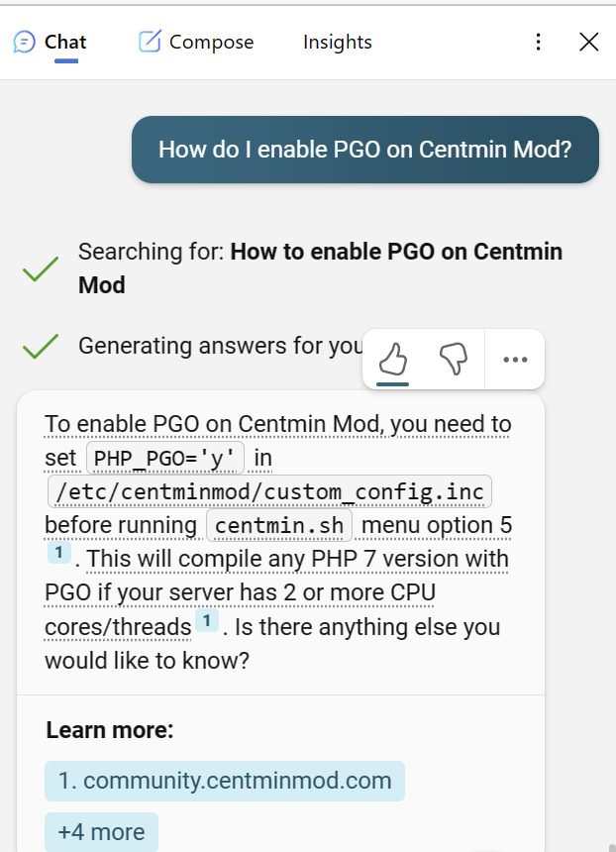Click 'Is there anything else you would like' text
This screenshot has height=852, width=616.
[x=272, y=644]
